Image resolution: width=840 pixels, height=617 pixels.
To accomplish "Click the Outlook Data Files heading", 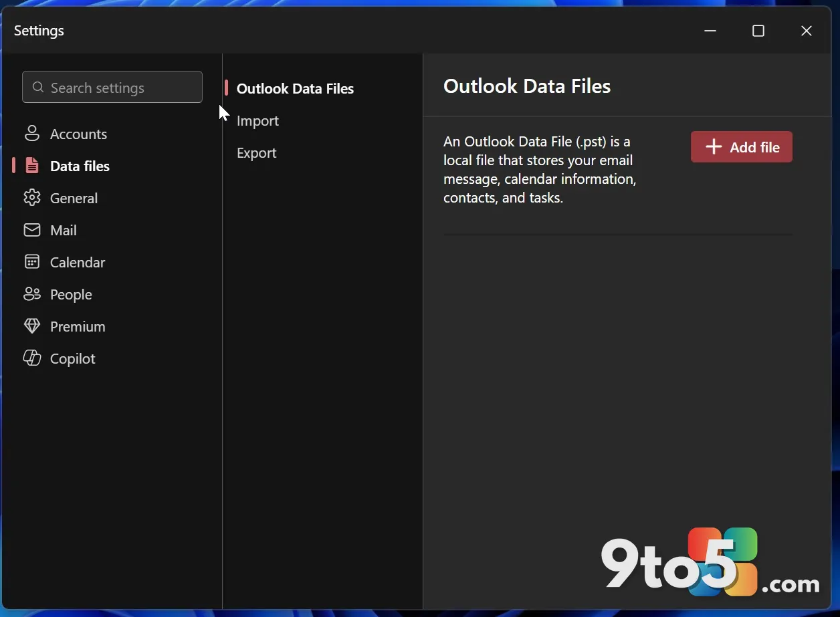I will click(527, 86).
